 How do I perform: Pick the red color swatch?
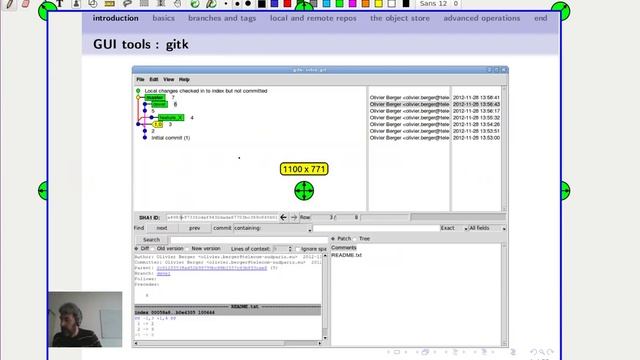coord(287,4)
